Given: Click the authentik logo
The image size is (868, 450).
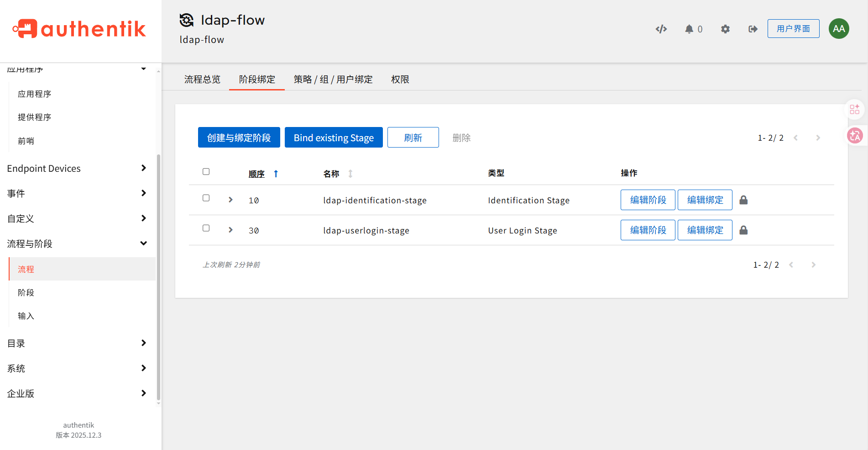Looking at the screenshot, I should click(x=79, y=29).
